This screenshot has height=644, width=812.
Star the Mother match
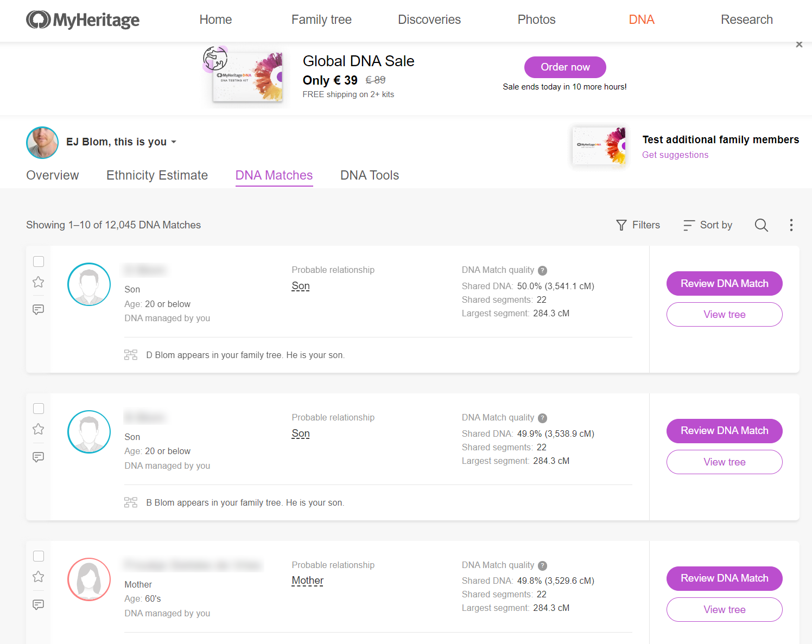[x=39, y=577]
